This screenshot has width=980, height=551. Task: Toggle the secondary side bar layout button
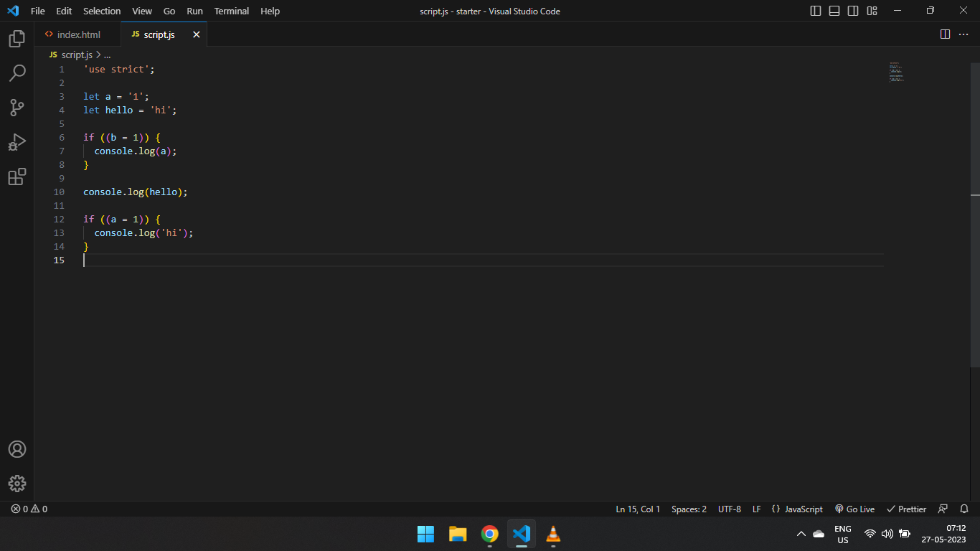(x=853, y=11)
